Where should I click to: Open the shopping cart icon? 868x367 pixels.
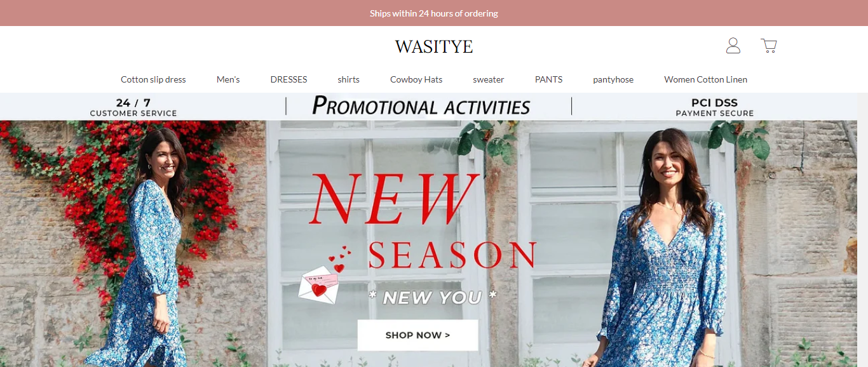tap(769, 46)
